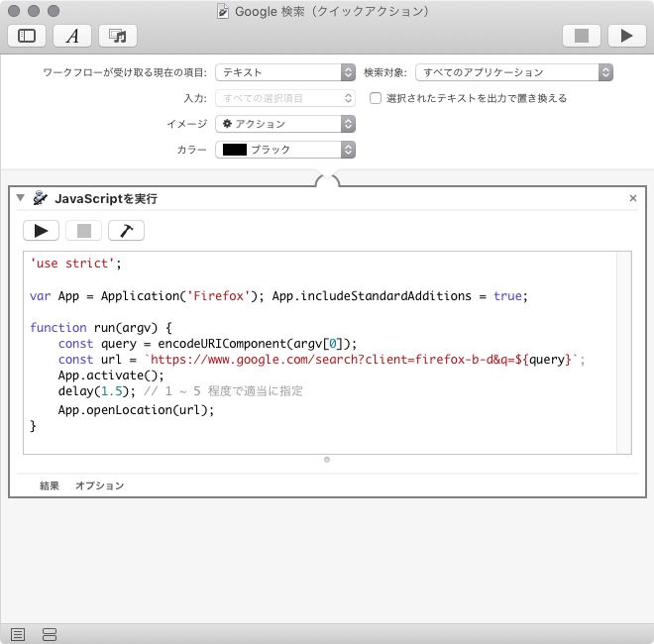Switch to the variables view icon at bottom
Screen dimensions: 654x644
pos(50,634)
